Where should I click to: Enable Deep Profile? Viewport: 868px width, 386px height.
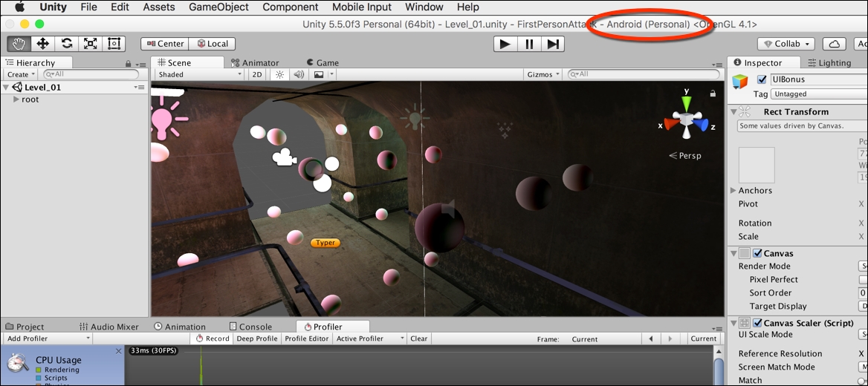(x=257, y=338)
